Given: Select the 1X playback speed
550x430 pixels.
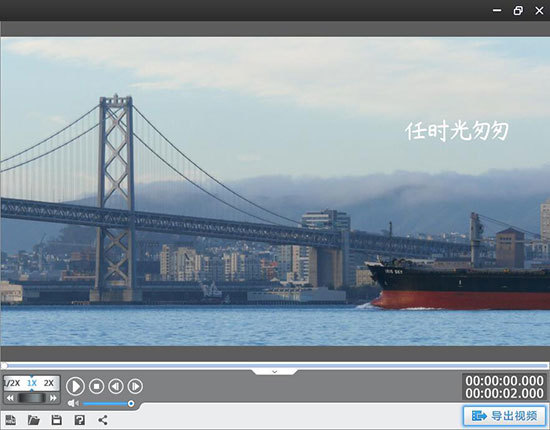Looking at the screenshot, I should (x=32, y=383).
